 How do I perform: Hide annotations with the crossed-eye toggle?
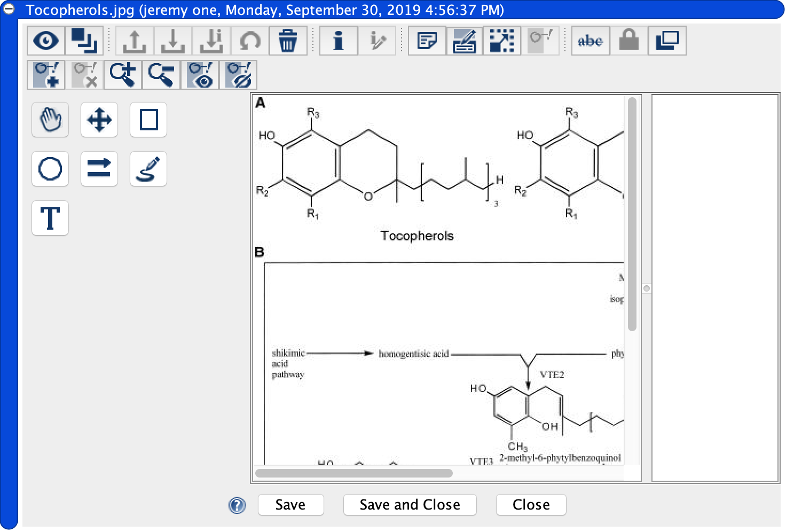tap(239, 74)
